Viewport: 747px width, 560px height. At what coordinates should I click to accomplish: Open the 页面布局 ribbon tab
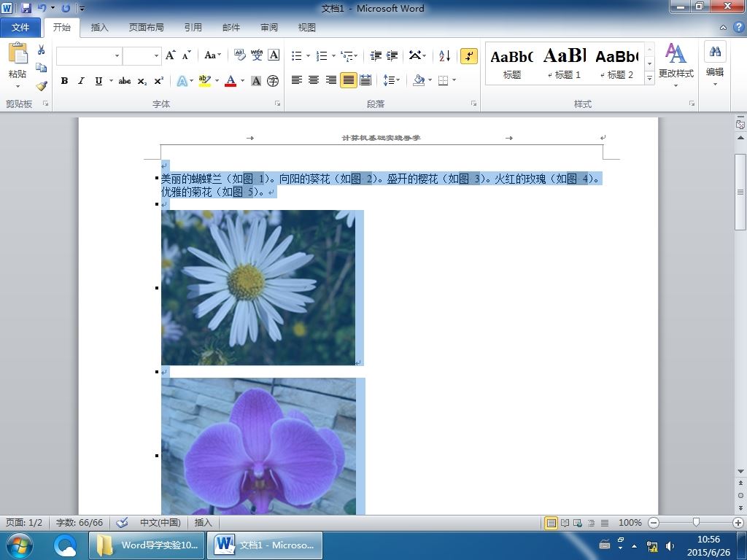(146, 28)
